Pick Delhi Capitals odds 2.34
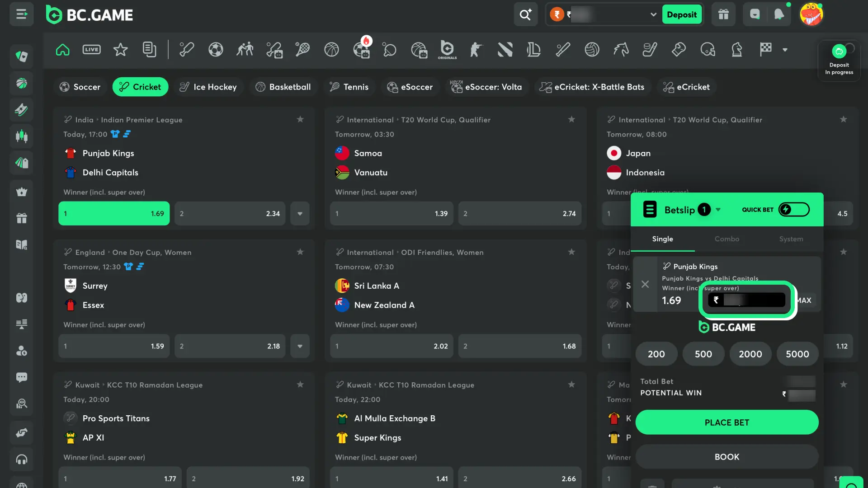 (x=230, y=213)
